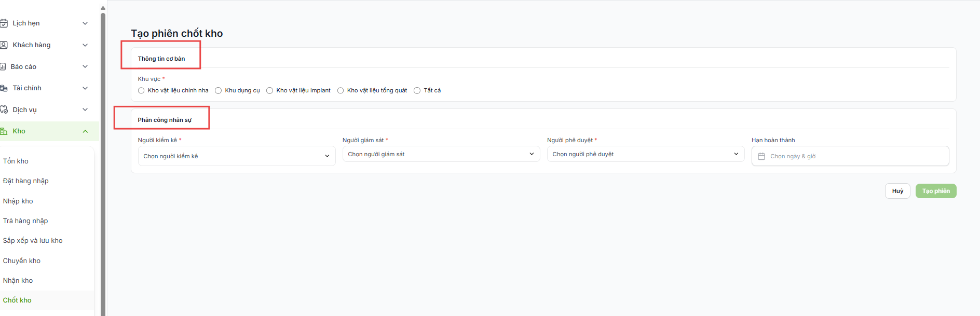The width and height of the screenshot is (980, 316).
Task: Click the Tạo phiên chốt kho heading
Action: [177, 33]
